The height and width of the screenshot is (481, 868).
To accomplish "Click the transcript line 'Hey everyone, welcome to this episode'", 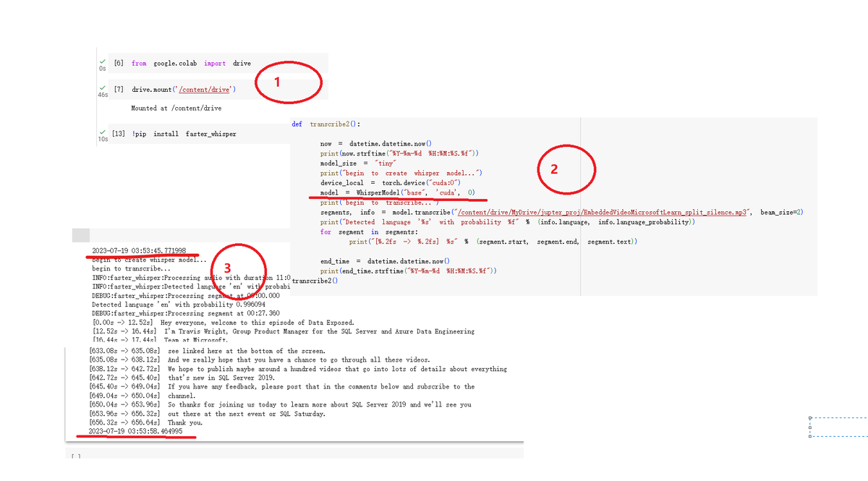I will click(224, 323).
